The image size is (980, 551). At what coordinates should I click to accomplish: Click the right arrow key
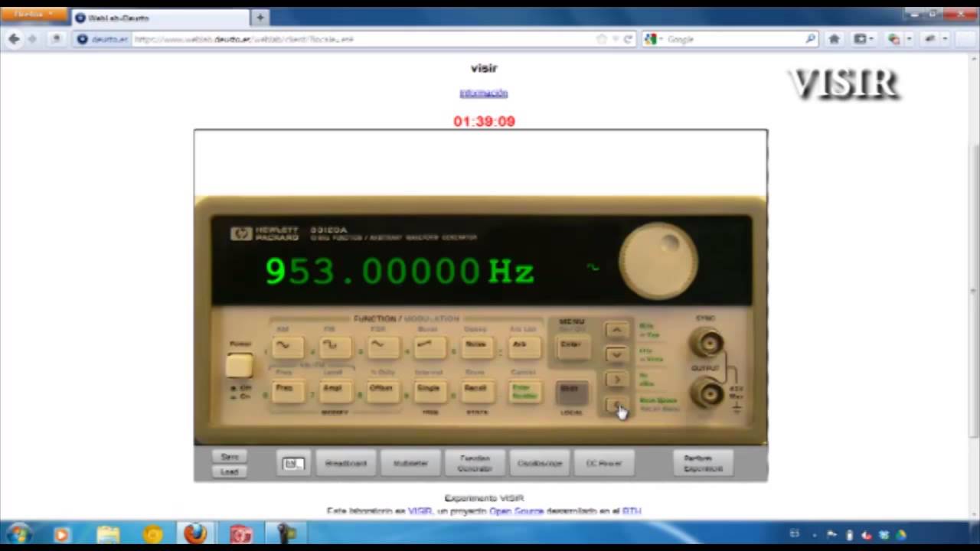point(616,380)
